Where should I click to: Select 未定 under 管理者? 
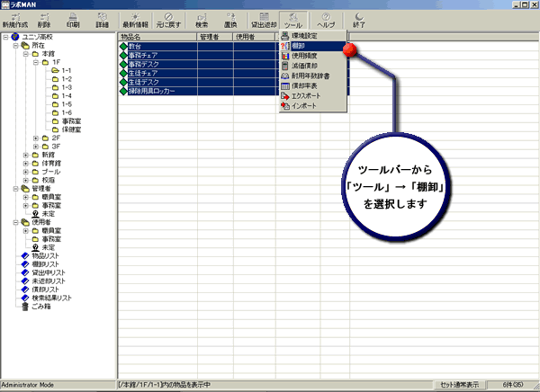coord(43,214)
